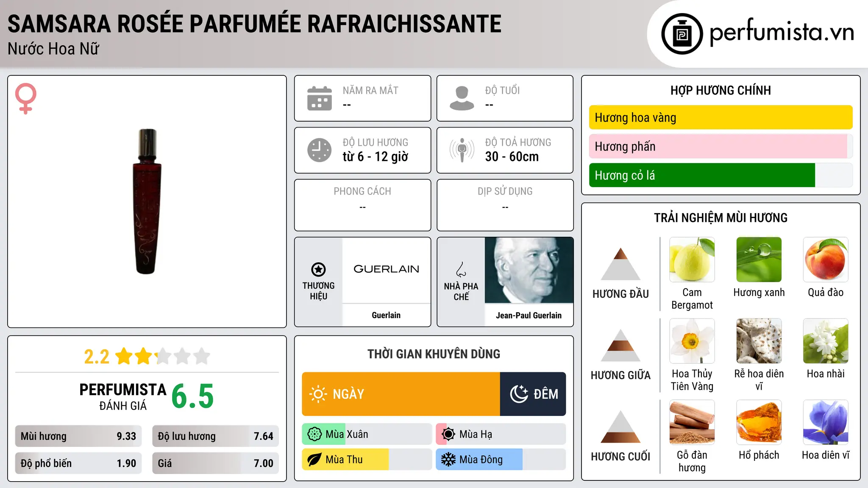Viewport: 868px width, 488px height.
Task: Click the pink Hương phấn bar
Action: point(721,146)
